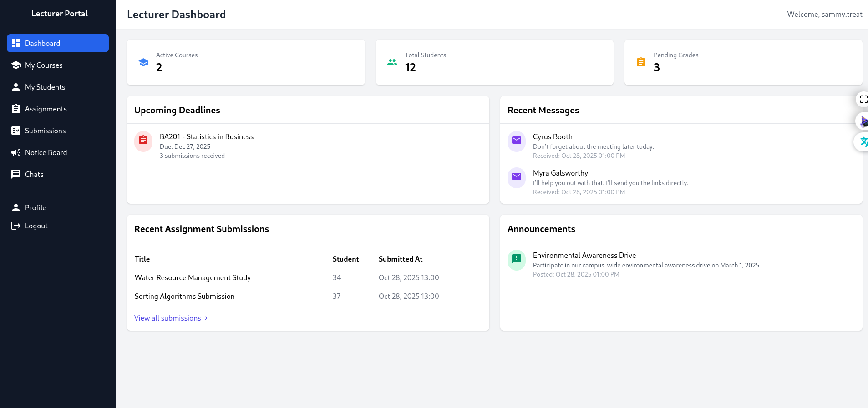Open My Students page

(x=45, y=87)
